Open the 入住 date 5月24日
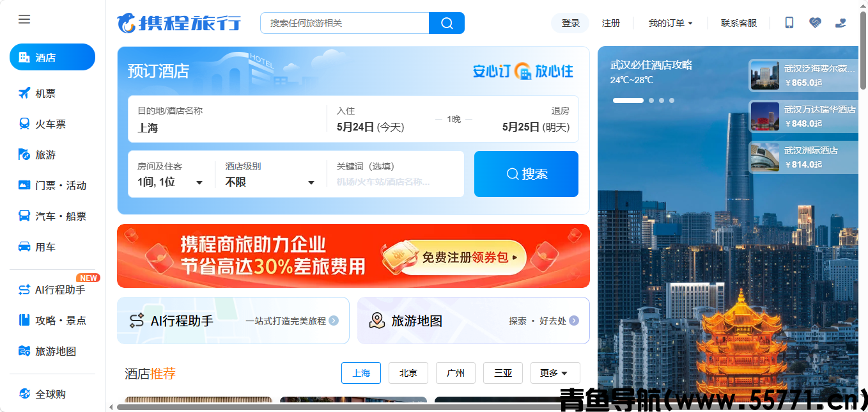Viewport: 868px width, 412px height. pos(371,127)
